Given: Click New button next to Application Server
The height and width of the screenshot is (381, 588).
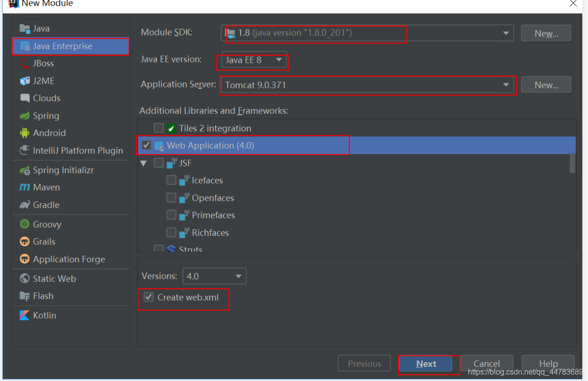Looking at the screenshot, I should 546,85.
